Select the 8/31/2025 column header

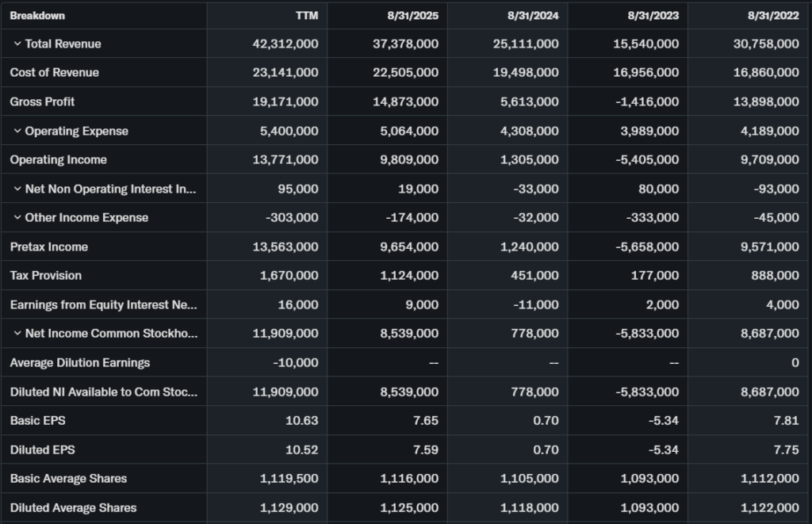click(x=413, y=15)
